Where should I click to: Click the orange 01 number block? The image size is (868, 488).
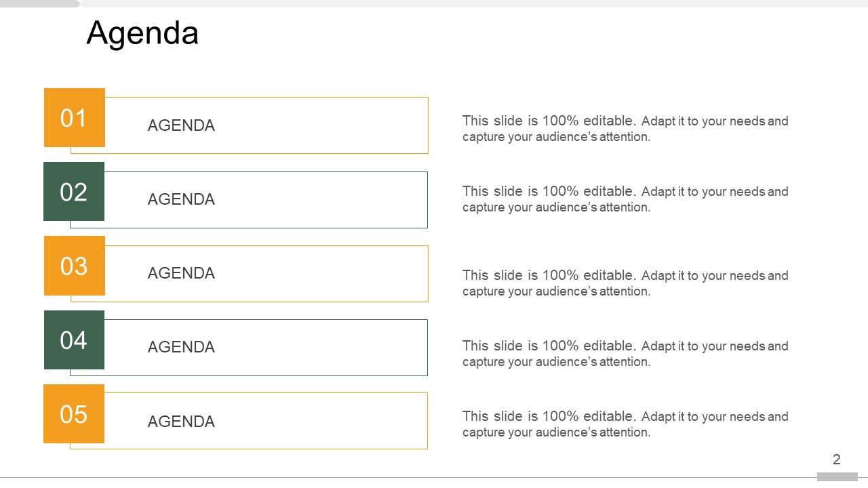(x=75, y=118)
